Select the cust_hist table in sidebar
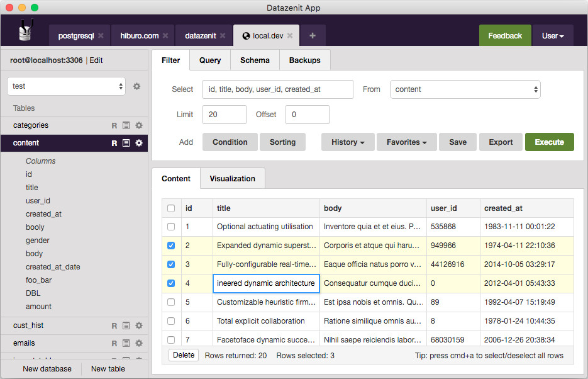 [x=74, y=325]
